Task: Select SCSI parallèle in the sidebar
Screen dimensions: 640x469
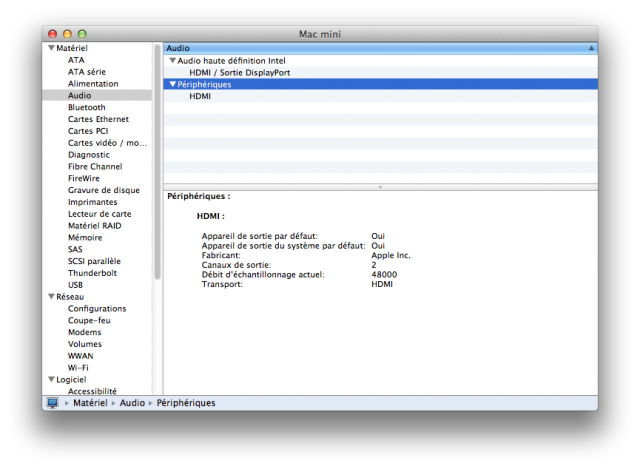Action: 94,261
